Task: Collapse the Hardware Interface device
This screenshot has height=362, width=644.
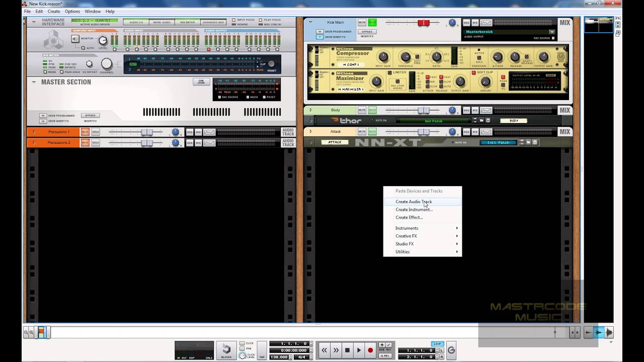Action: pos(34,22)
